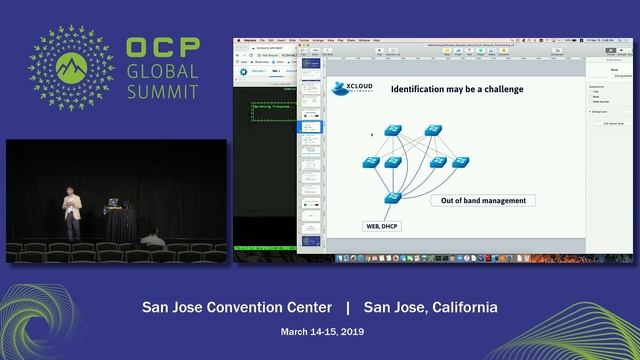Open the File menu
This screenshot has width=640, height=360.
262,40
